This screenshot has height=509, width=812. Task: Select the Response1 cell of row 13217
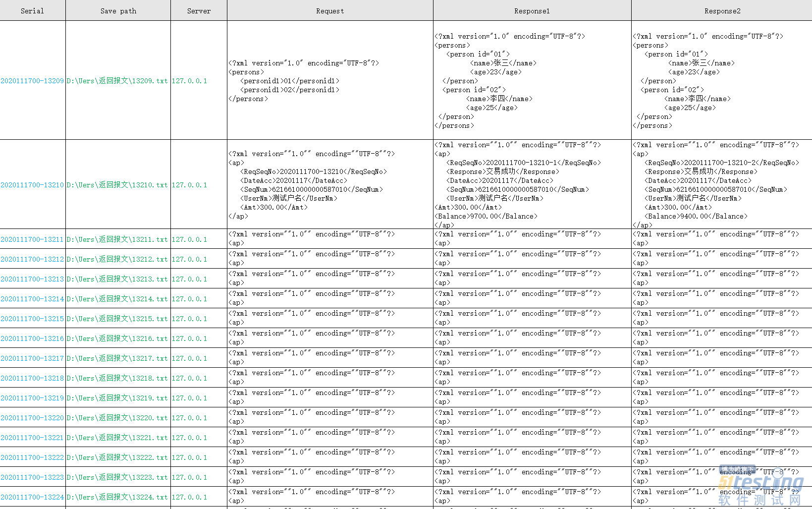[x=532, y=358]
